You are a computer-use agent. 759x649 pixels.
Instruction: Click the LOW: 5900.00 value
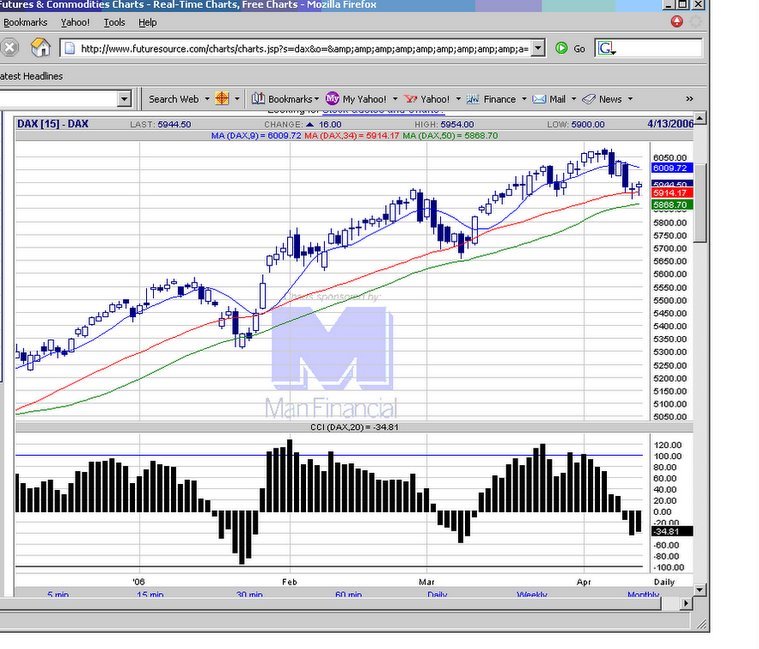click(x=576, y=124)
